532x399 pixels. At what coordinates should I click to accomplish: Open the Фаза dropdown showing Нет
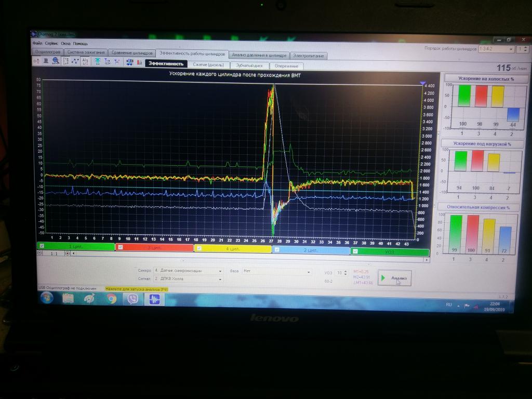(x=276, y=271)
